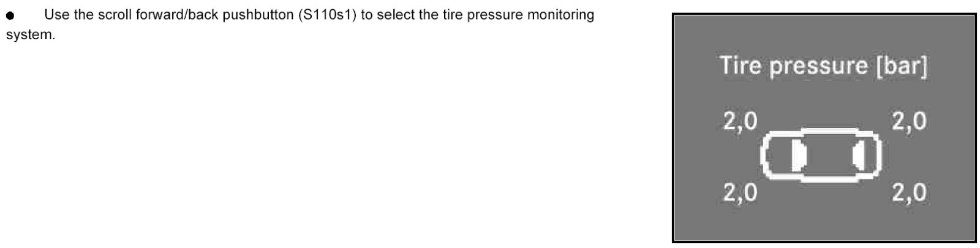The image size is (980, 248).
Task: Select the lower-right 2,0 tire pressure value
Action: [x=909, y=193]
